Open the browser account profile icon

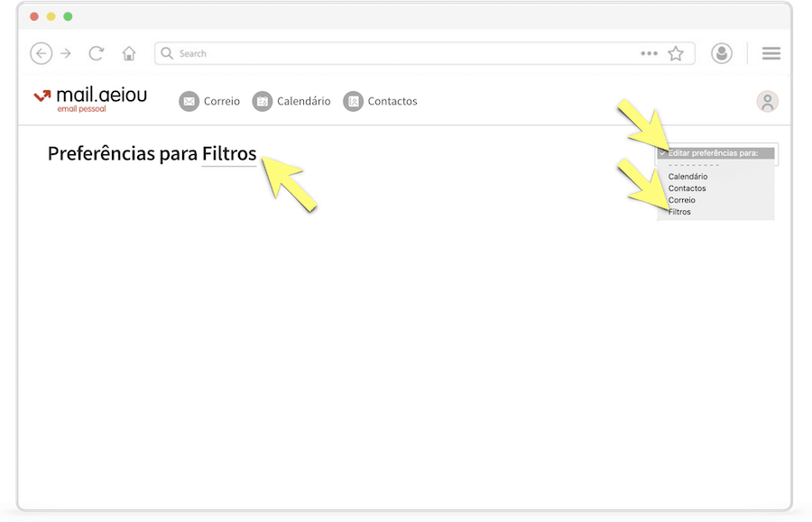click(x=722, y=53)
